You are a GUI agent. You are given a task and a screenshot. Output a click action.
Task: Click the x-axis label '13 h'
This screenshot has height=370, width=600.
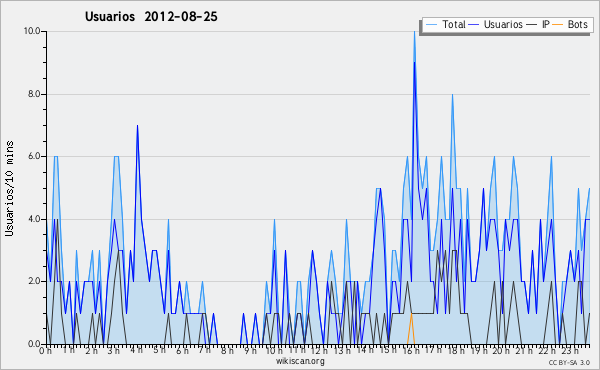(342, 350)
